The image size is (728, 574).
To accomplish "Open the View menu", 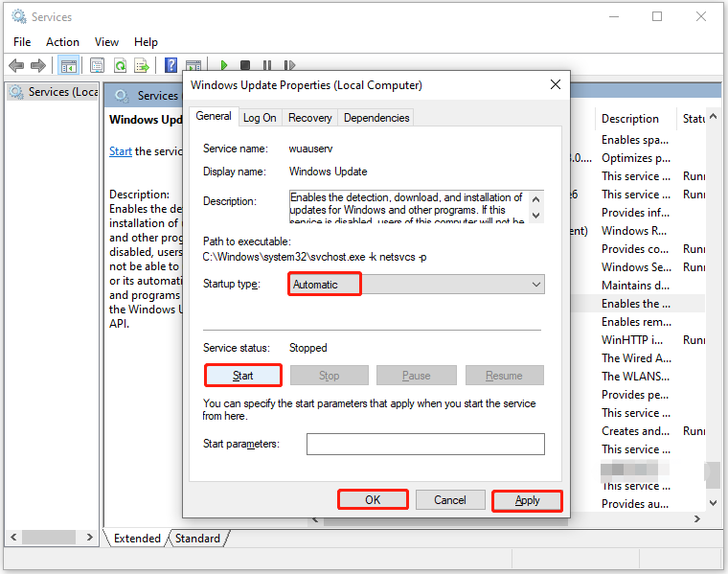I will point(106,42).
